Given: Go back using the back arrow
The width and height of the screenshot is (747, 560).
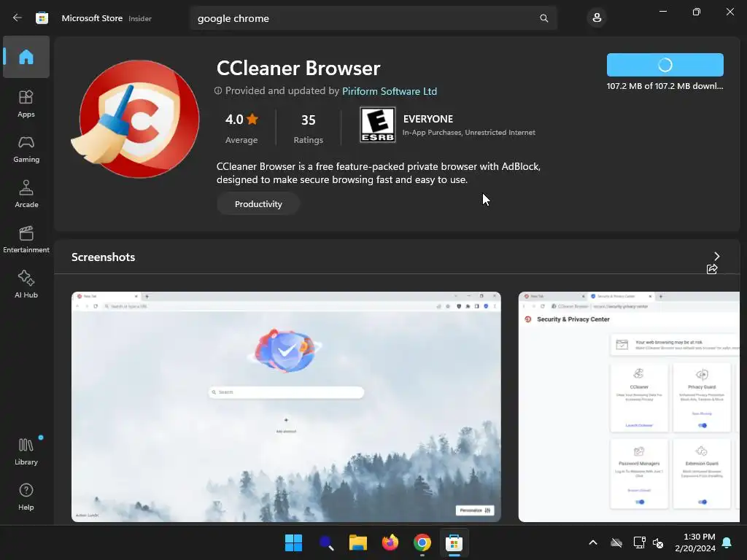Looking at the screenshot, I should [18, 17].
